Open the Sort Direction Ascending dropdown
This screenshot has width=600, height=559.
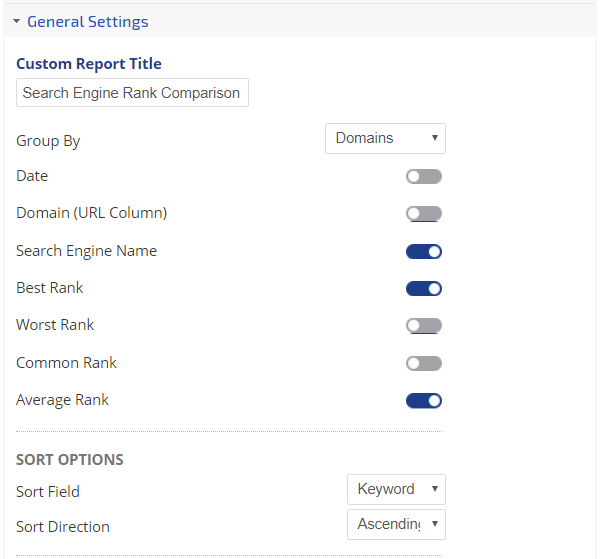(x=395, y=525)
